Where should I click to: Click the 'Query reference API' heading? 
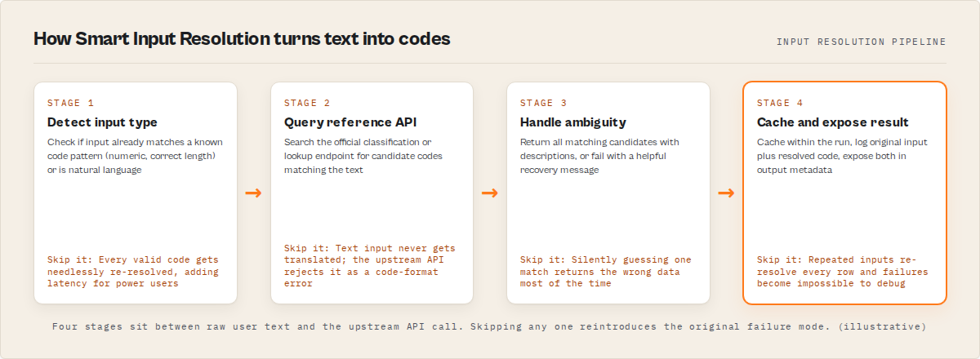pyautogui.click(x=339, y=122)
